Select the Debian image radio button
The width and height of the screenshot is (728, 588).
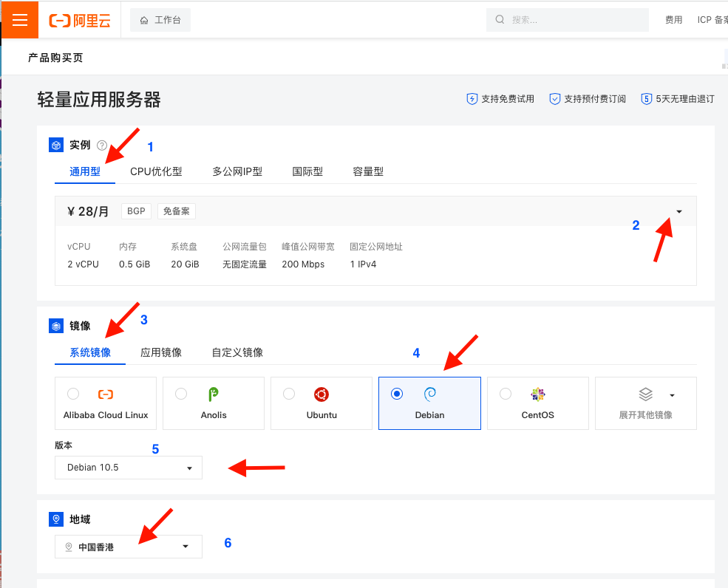point(397,394)
